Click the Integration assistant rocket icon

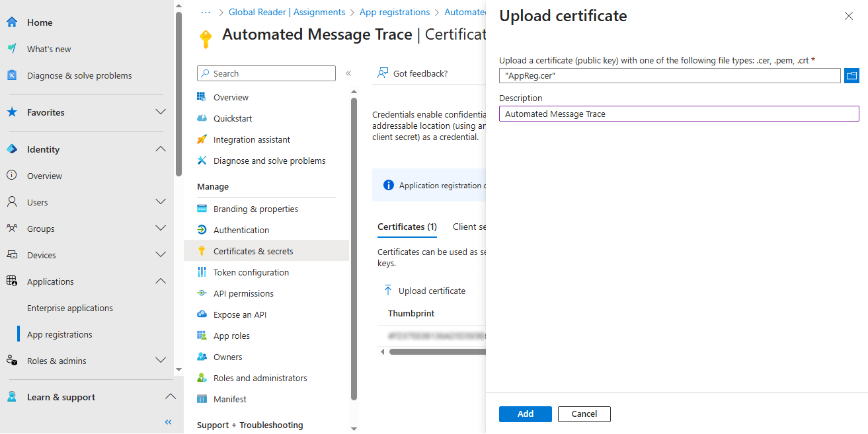tap(202, 139)
